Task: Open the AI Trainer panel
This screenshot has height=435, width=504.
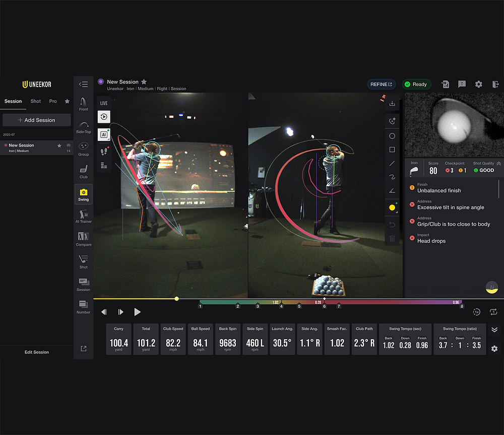Action: 83,216
